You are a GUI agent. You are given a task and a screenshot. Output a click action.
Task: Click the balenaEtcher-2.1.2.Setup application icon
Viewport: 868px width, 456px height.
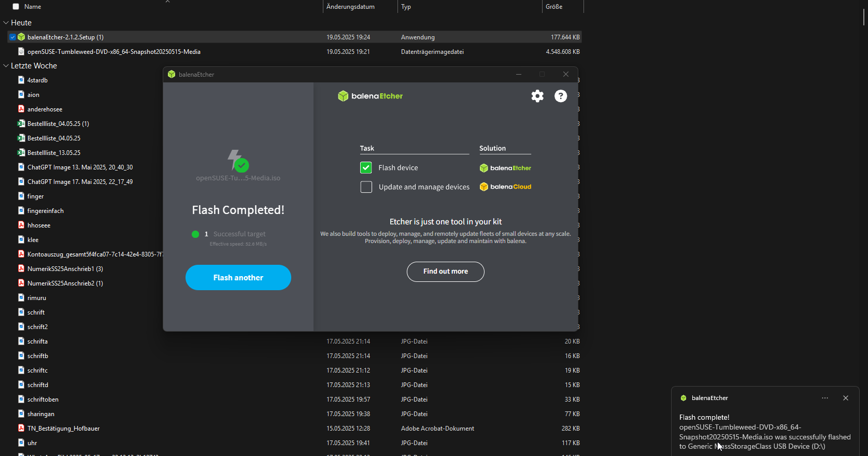point(21,37)
